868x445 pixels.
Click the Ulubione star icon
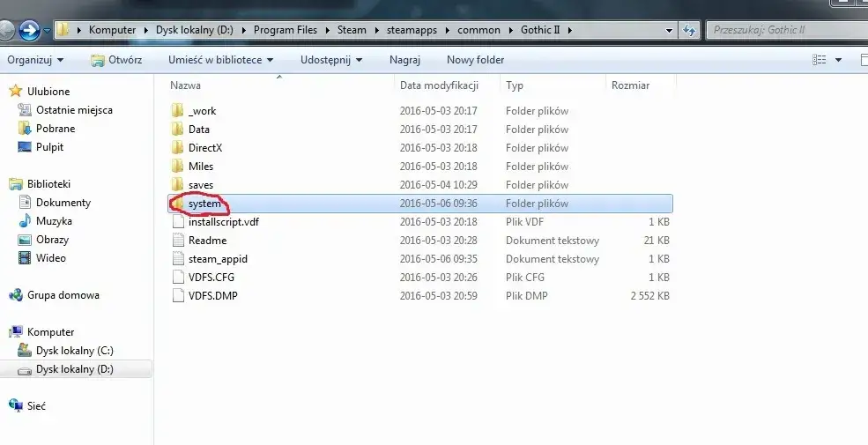coord(16,92)
